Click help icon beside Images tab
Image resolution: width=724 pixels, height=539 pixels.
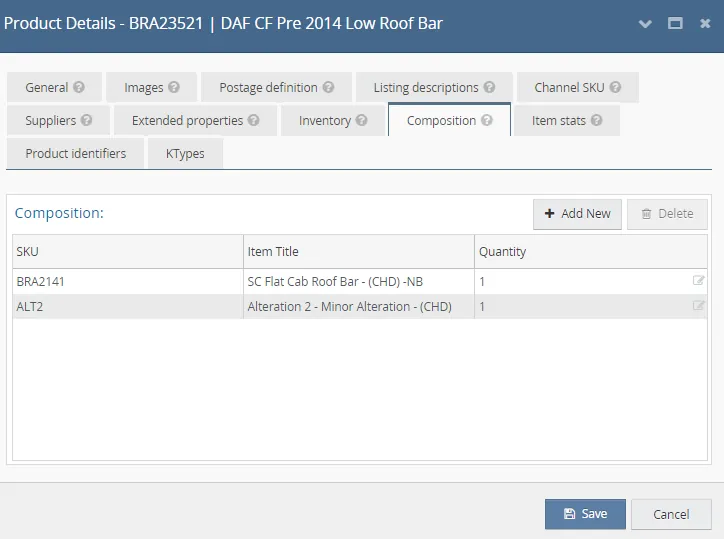[174, 87]
